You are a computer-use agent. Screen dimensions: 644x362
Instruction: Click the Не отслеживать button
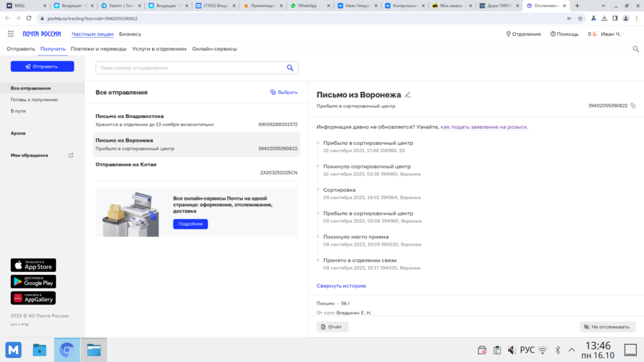coord(607,327)
